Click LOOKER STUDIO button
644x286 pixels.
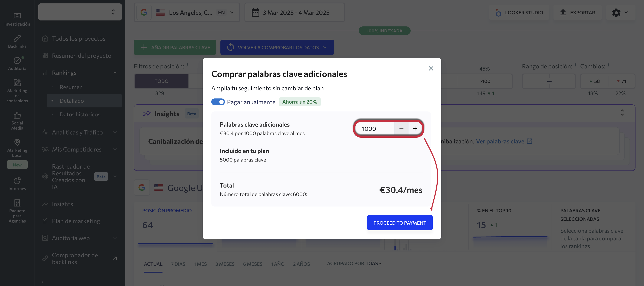coord(519,12)
